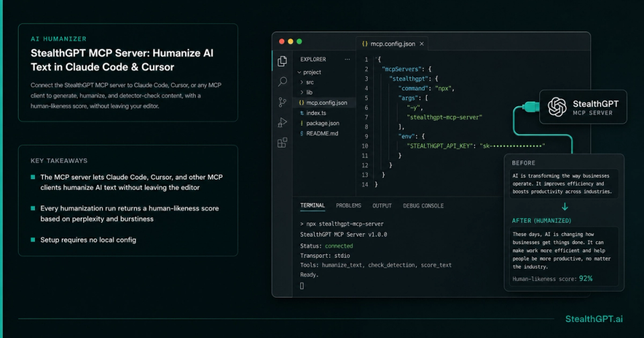Image resolution: width=644 pixels, height=338 pixels.
Task: Click the green maximize window dot
Action: 299,42
